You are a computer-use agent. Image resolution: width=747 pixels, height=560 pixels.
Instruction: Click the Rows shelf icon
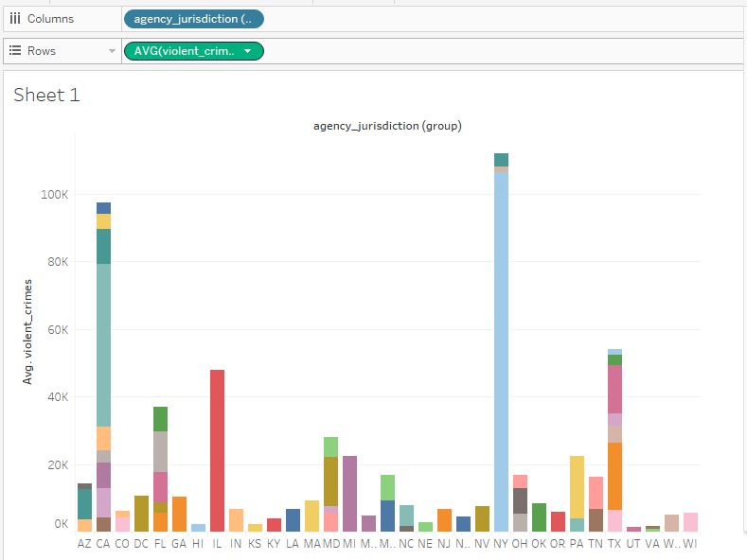[15, 51]
